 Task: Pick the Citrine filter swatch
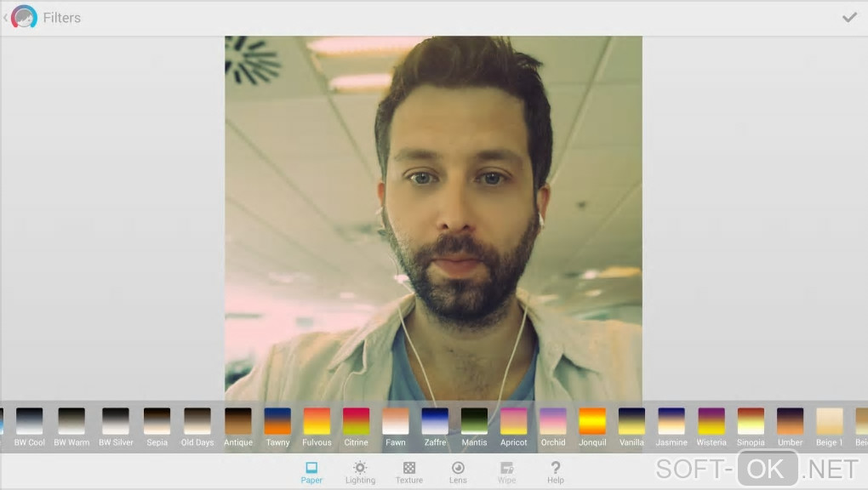pos(356,421)
